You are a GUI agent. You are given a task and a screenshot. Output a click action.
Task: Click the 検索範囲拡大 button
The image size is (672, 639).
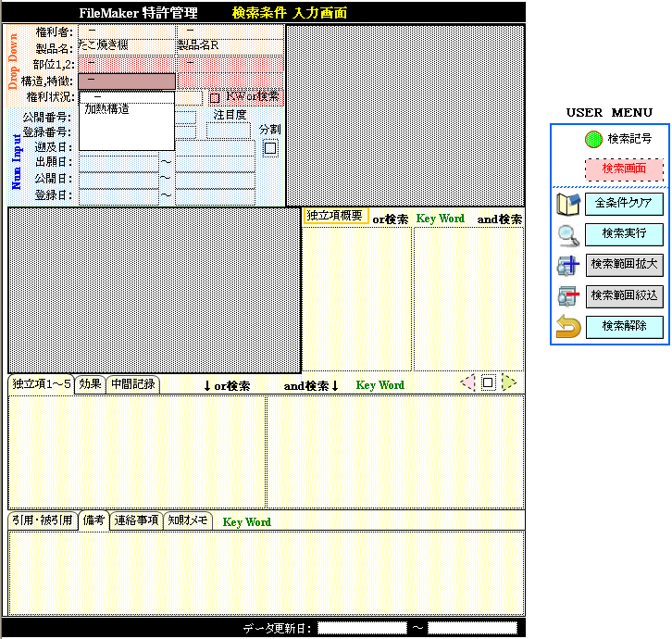[x=624, y=265]
